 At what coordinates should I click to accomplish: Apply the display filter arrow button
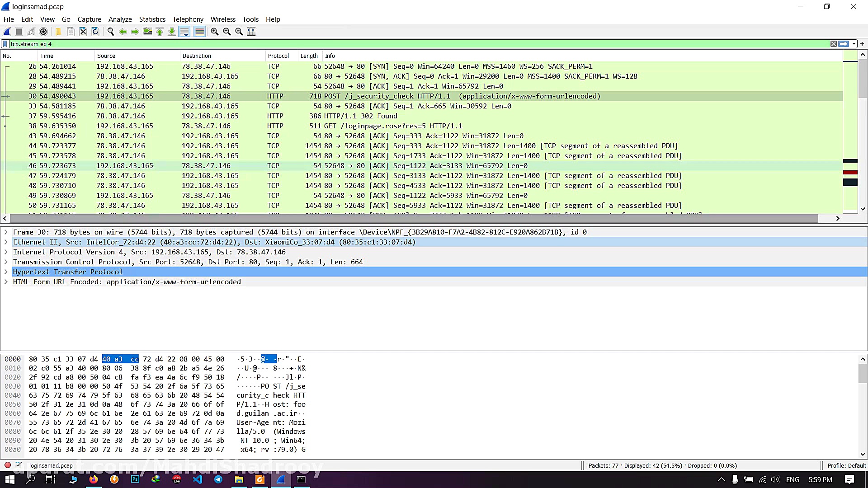point(844,44)
